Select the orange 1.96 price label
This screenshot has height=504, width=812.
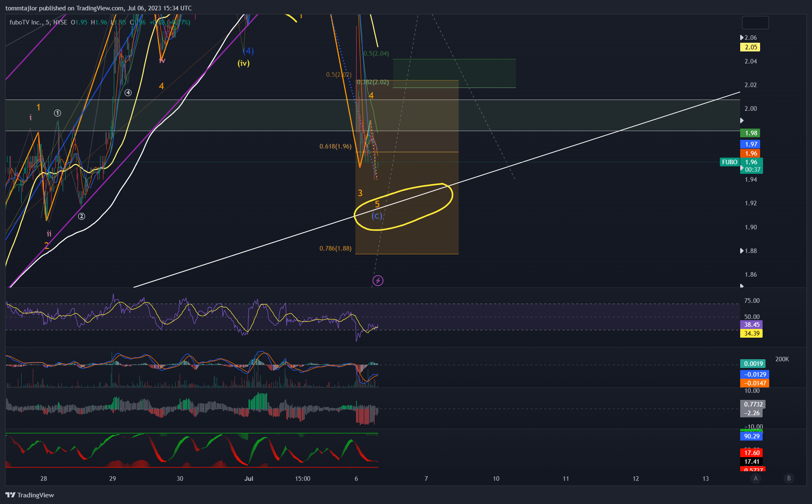pos(751,153)
